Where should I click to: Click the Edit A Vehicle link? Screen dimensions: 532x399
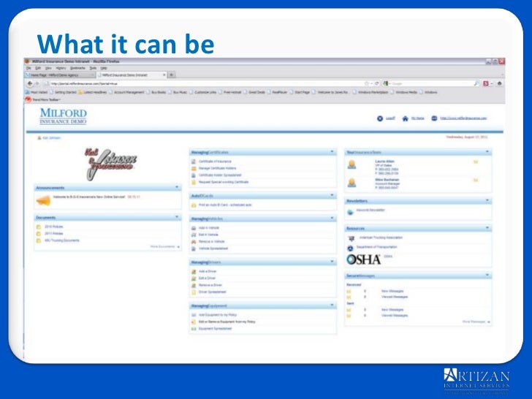pyautogui.click(x=208, y=235)
